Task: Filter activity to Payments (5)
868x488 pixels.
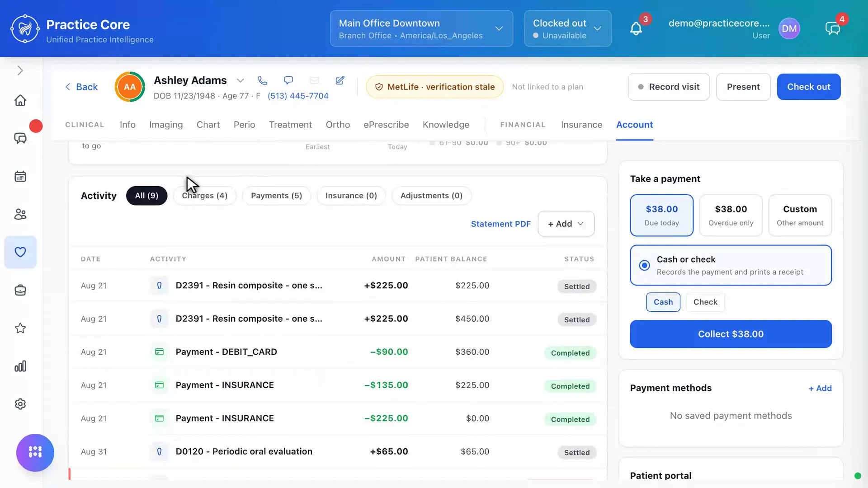Action: tap(276, 196)
